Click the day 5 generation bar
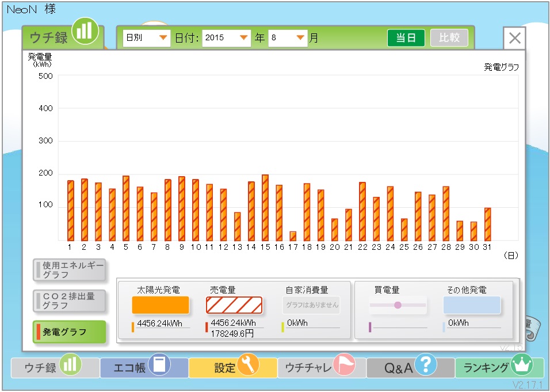 (126, 208)
